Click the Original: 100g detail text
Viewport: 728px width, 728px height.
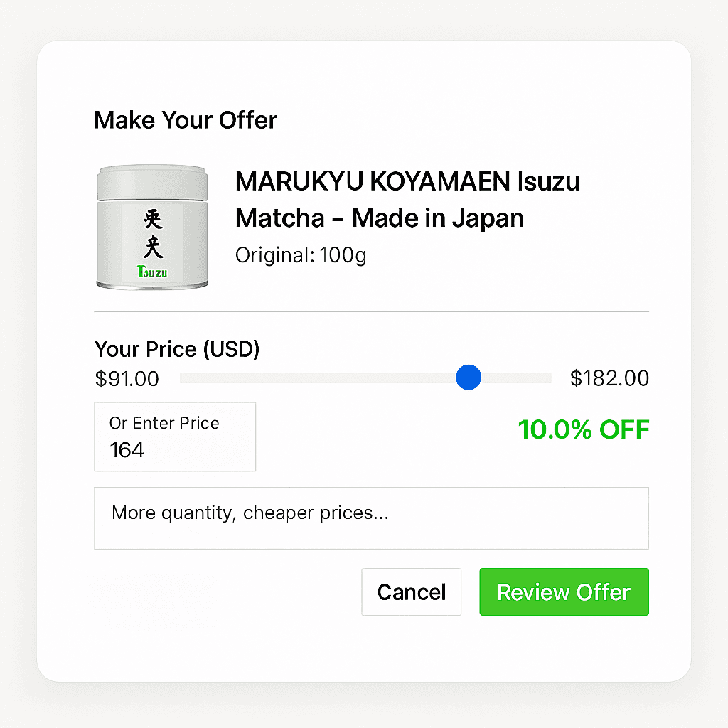[300, 255]
